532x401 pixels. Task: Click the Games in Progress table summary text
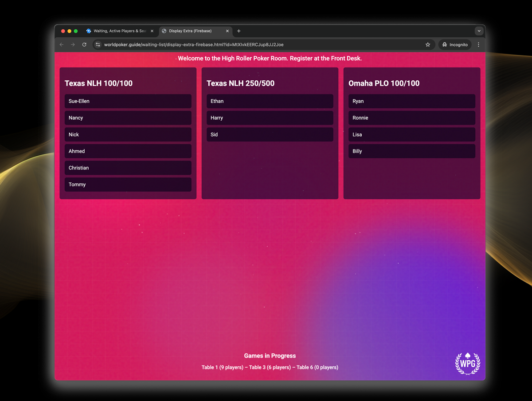point(270,367)
